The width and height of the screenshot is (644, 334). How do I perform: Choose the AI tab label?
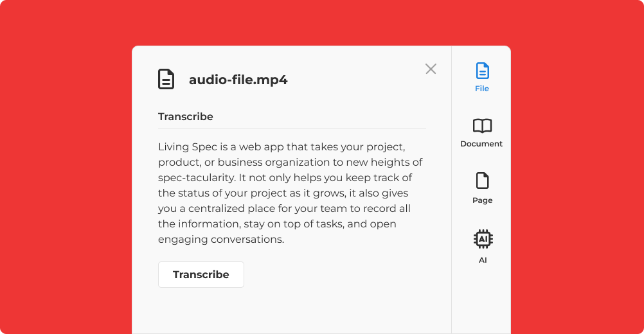click(x=483, y=260)
